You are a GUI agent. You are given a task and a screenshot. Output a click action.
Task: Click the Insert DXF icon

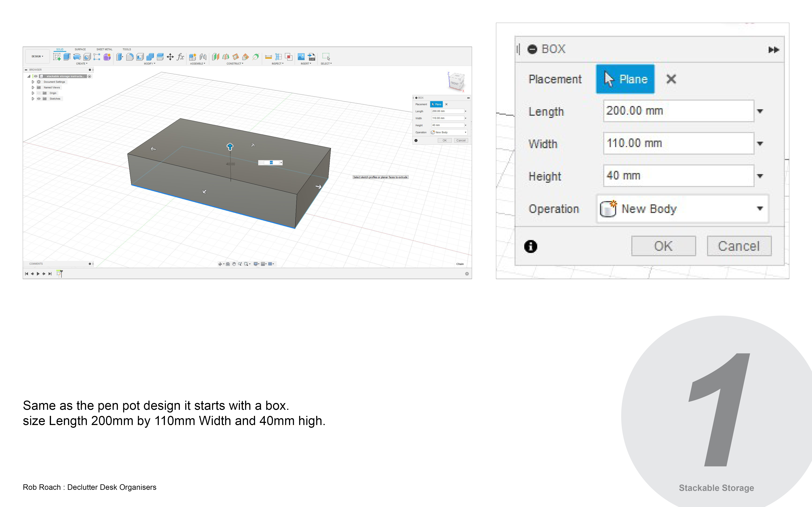click(312, 57)
